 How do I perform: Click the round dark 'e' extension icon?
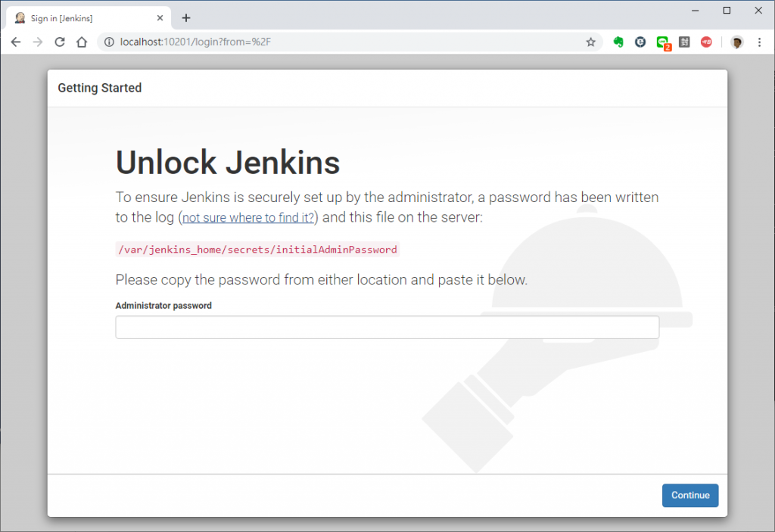640,42
